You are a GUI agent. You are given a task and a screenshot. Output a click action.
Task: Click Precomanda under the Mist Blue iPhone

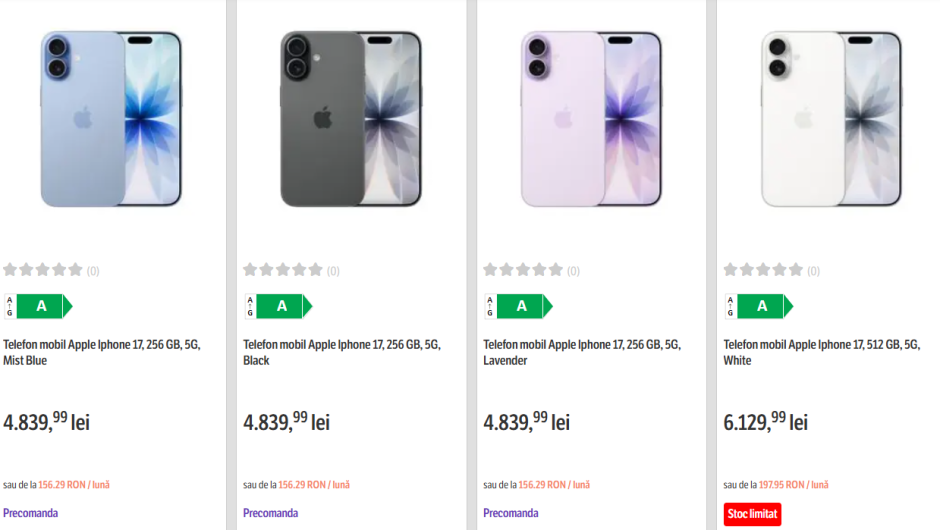point(31,513)
